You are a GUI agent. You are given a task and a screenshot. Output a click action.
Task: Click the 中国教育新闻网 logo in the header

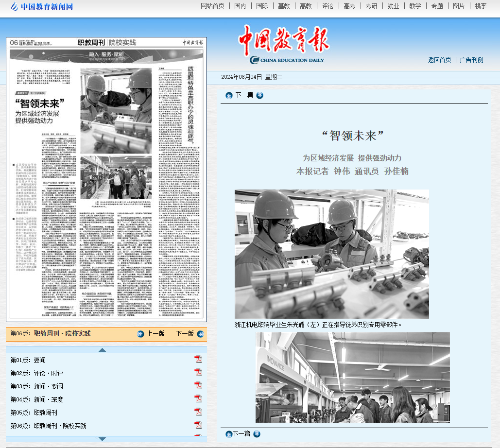pos(42,7)
